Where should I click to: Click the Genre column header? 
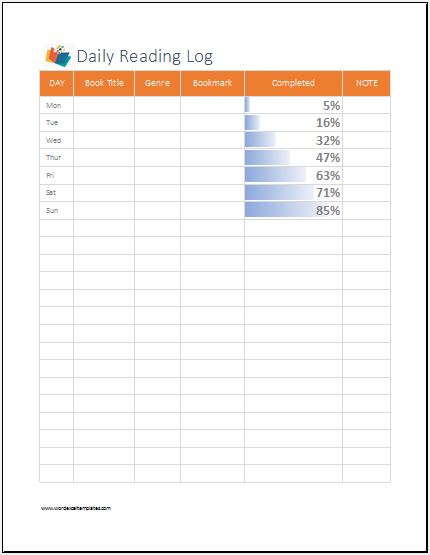coord(157,83)
